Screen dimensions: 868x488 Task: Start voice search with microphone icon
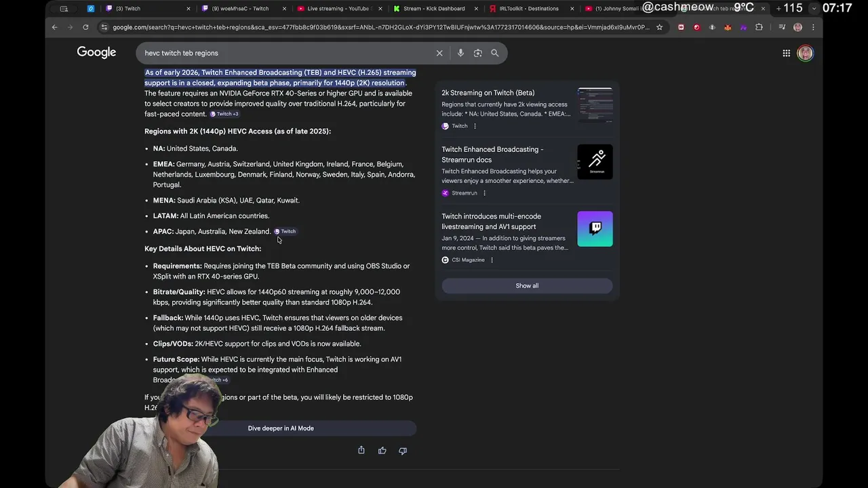[x=460, y=53]
